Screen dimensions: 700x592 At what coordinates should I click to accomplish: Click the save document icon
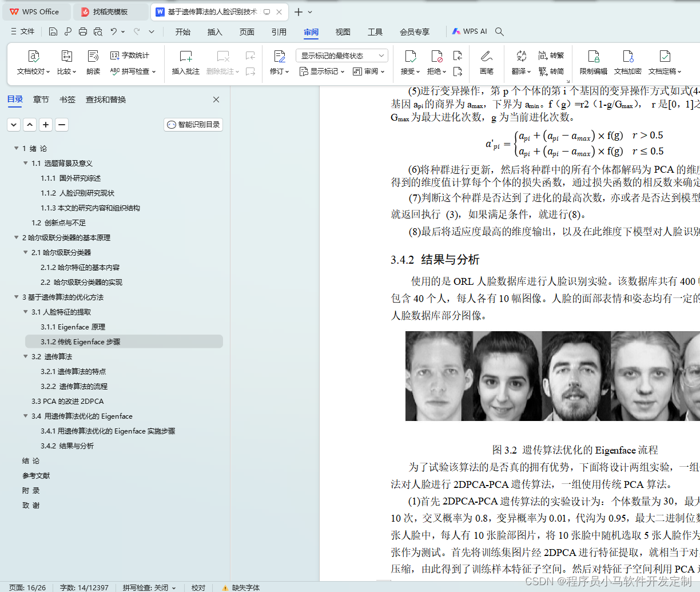coord(53,31)
